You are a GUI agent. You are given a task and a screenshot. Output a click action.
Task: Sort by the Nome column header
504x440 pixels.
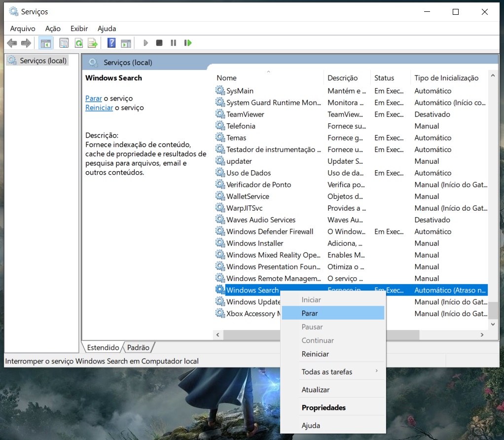268,78
